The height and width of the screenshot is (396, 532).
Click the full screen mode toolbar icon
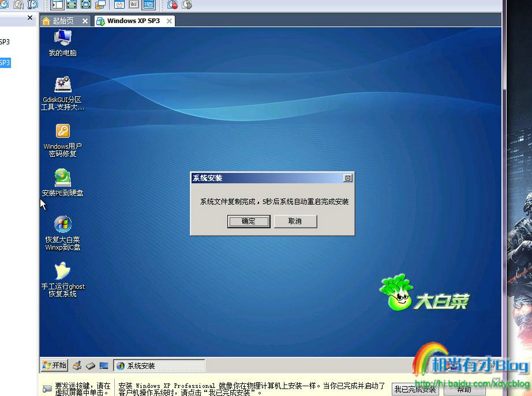pyautogui.click(x=72, y=5)
